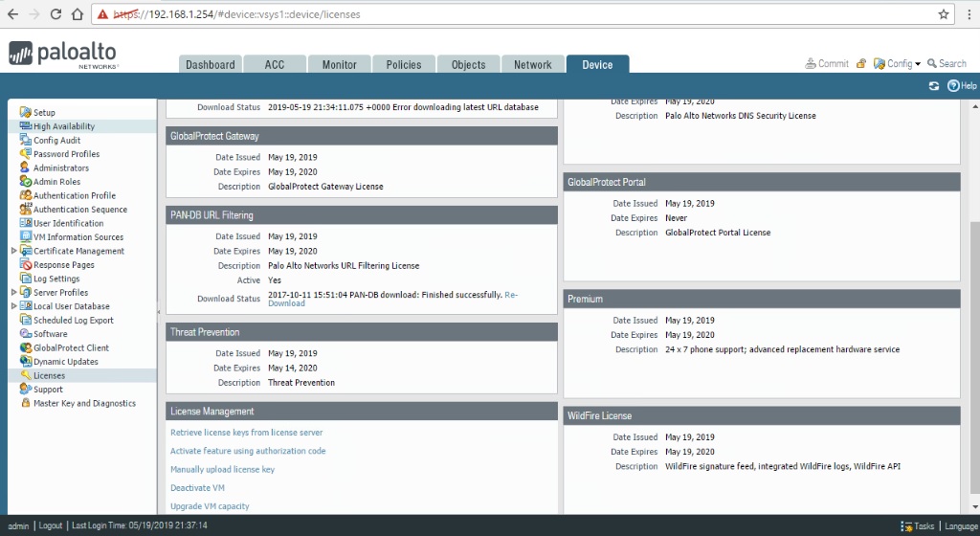The height and width of the screenshot is (536, 980).
Task: Click the scrollbar down arrow
Action: 974,506
